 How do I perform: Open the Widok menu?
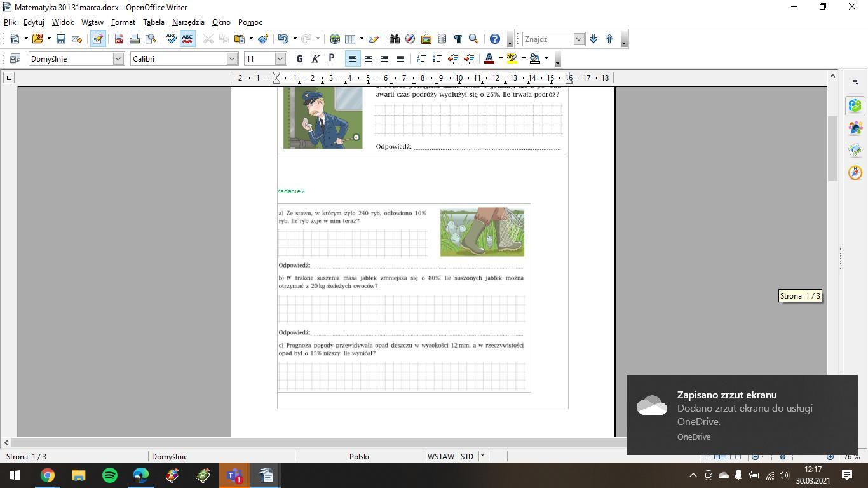pyautogui.click(x=63, y=22)
